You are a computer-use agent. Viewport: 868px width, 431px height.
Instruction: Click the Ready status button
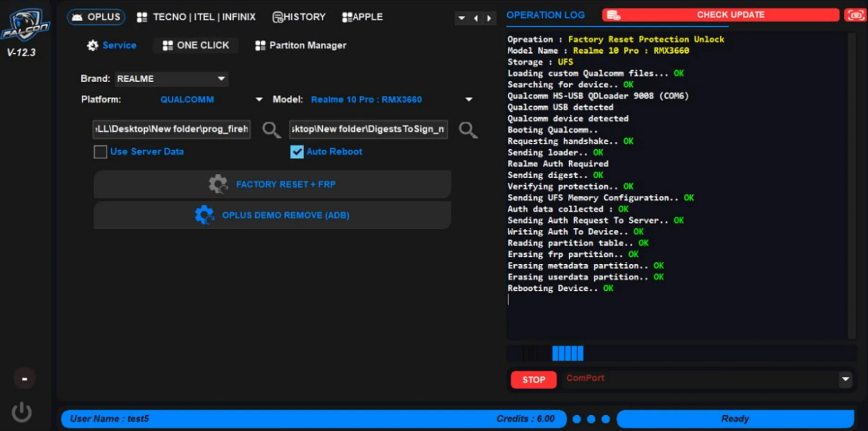tap(735, 419)
